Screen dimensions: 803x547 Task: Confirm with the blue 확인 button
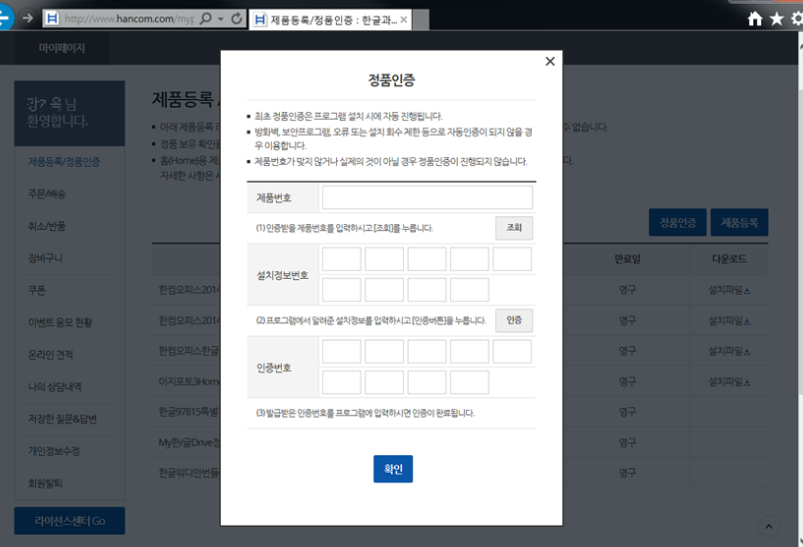[x=393, y=469]
